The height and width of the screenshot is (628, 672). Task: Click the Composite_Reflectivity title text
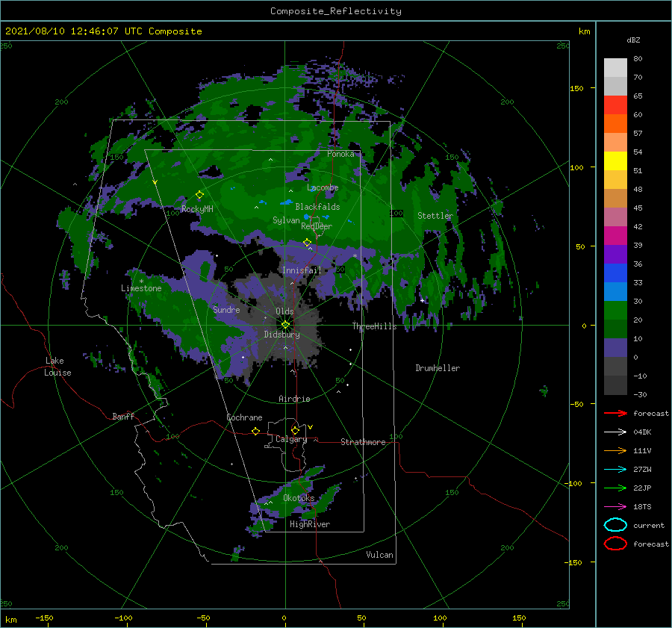tap(336, 11)
